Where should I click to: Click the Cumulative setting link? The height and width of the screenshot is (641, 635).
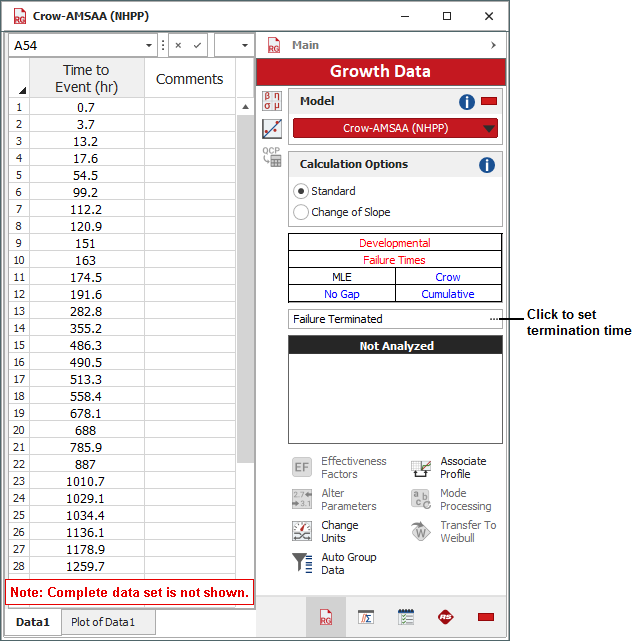pos(447,294)
